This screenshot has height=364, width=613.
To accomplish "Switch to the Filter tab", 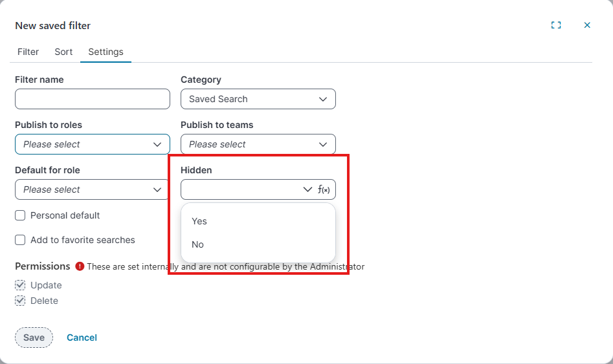I will pyautogui.click(x=28, y=52).
